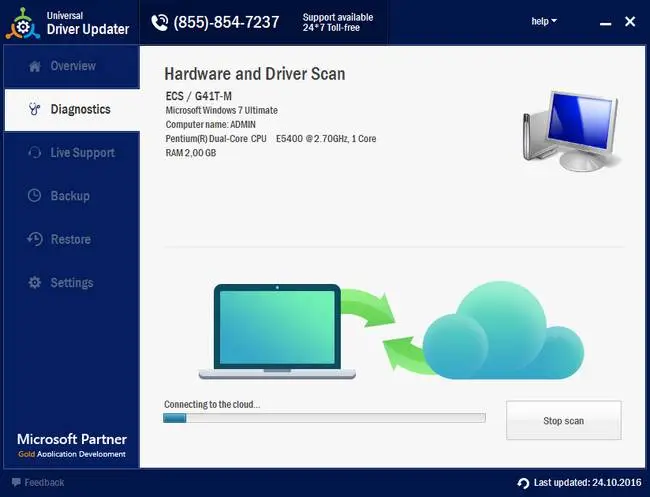Switch to the Overview tab

pos(72,66)
